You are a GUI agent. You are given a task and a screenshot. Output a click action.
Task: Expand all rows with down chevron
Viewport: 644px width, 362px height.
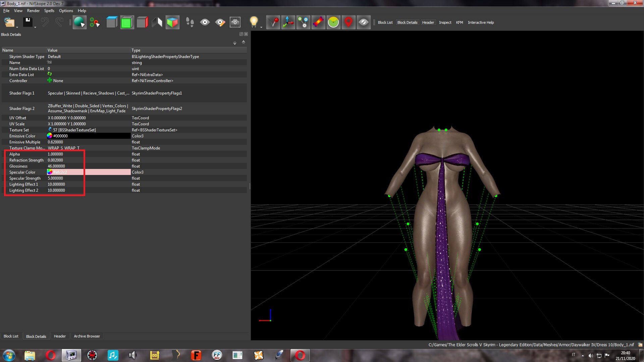click(235, 43)
